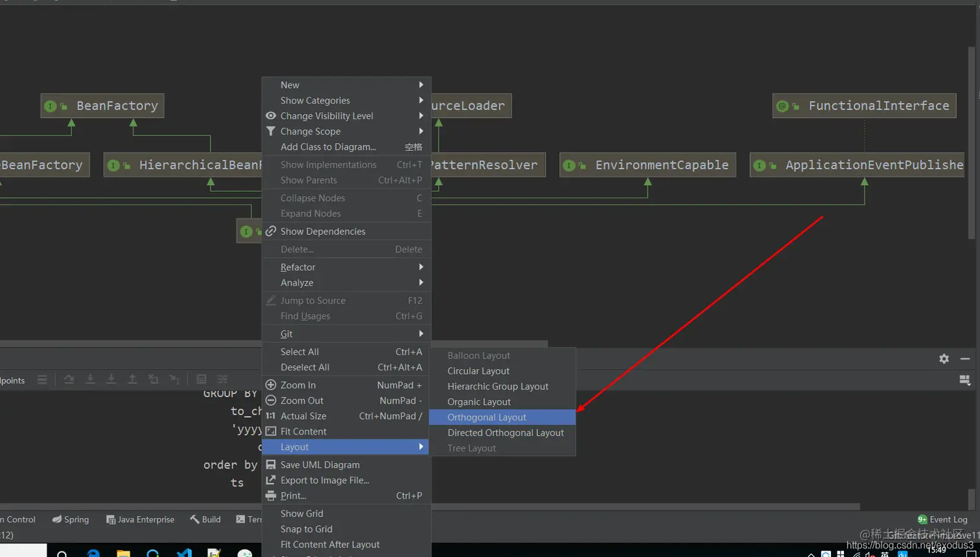Expand the New submenu
Image resolution: width=980 pixels, height=557 pixels.
click(346, 85)
